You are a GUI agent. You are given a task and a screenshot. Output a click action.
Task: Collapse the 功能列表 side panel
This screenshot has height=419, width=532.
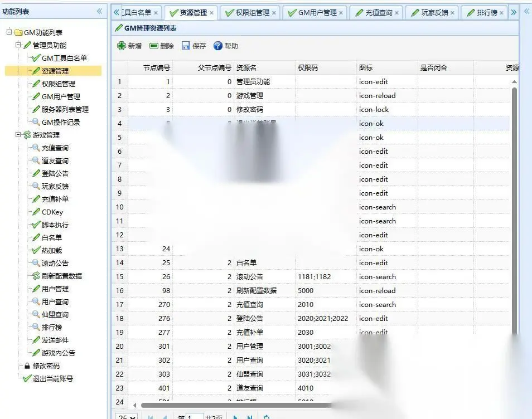tap(99, 11)
